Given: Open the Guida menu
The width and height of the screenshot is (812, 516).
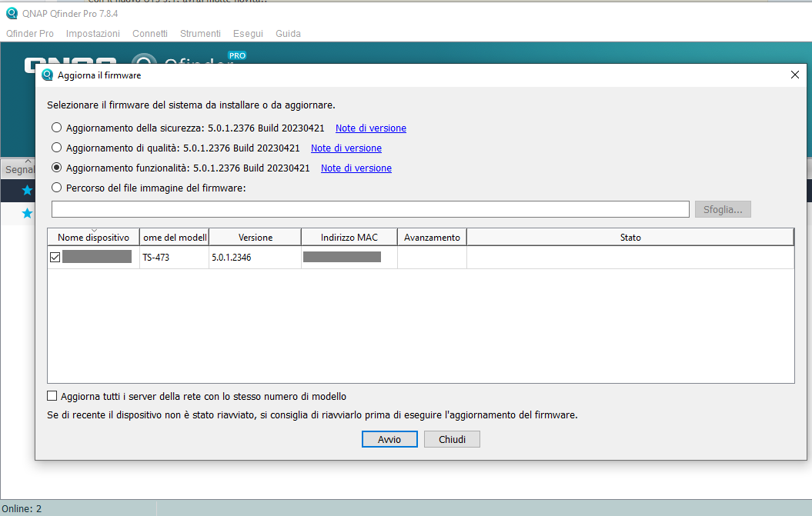Looking at the screenshot, I should coord(288,34).
